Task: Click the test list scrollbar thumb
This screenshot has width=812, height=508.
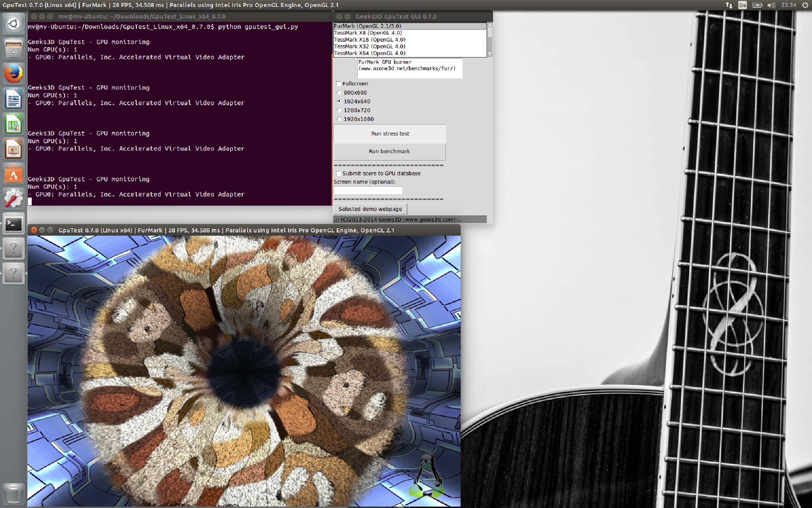Action: point(490,32)
